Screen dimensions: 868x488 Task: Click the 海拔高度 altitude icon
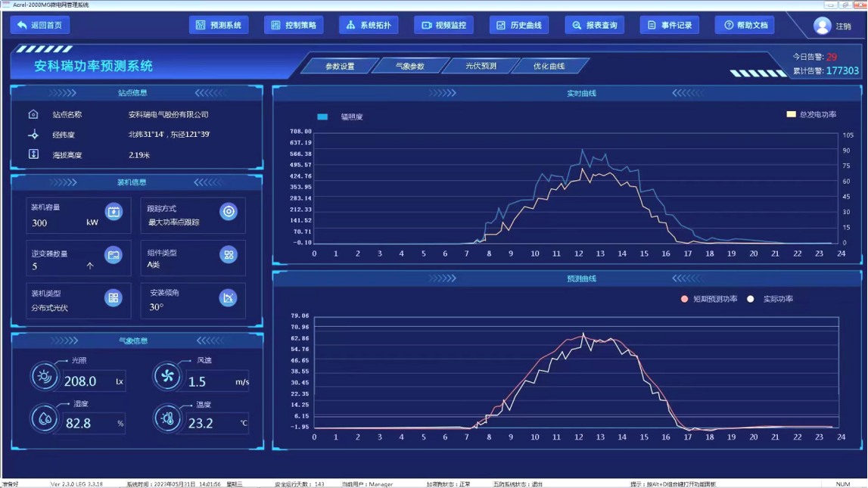coord(33,154)
